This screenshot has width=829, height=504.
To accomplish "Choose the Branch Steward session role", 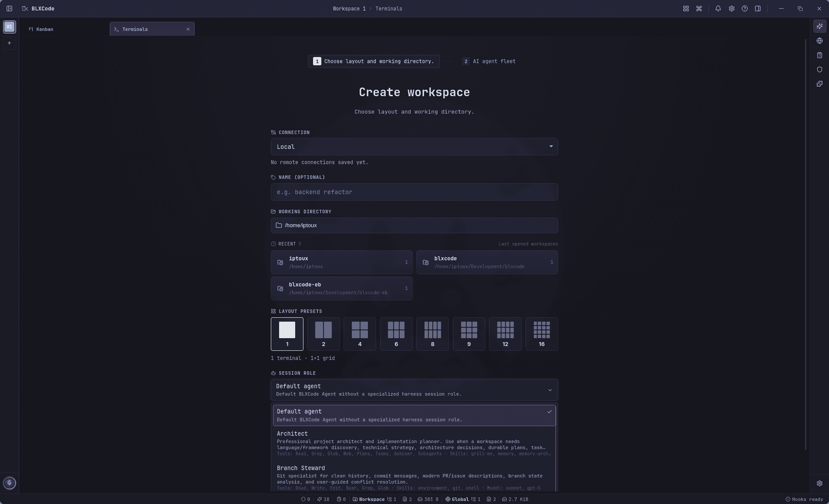I will [414, 478].
